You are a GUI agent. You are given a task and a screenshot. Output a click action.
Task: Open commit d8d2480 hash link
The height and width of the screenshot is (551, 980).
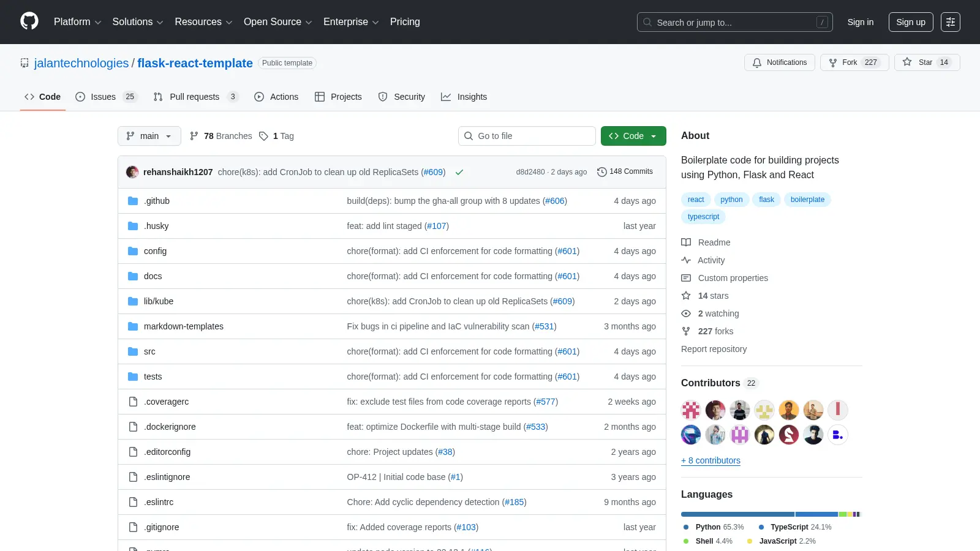530,172
